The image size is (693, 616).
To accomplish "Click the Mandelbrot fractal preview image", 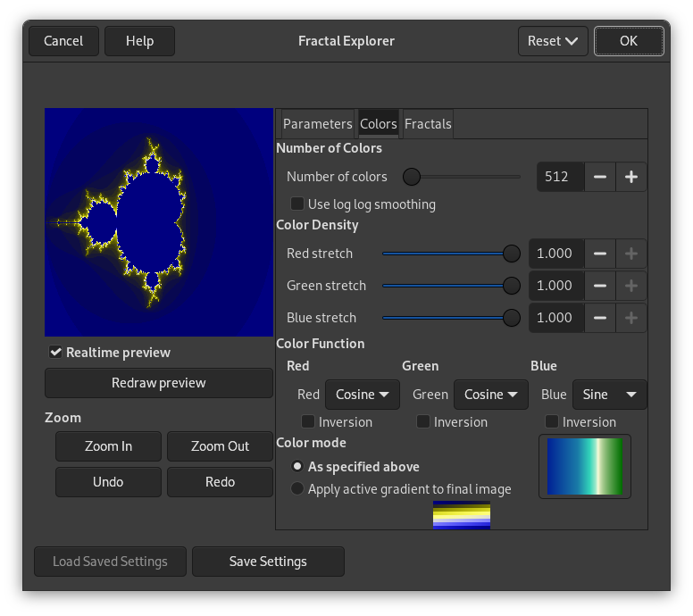I will coord(159,222).
